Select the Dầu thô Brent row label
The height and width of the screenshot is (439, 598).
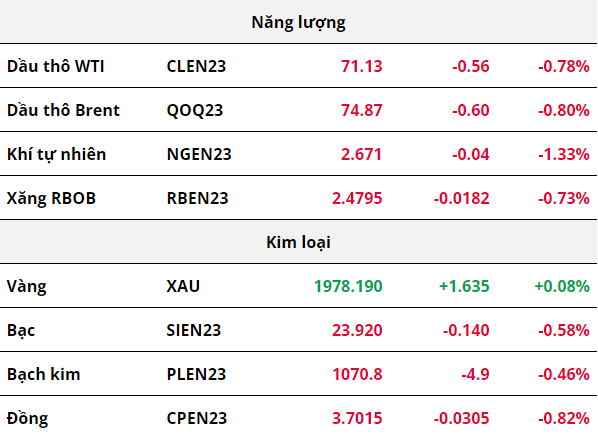pos(63,110)
